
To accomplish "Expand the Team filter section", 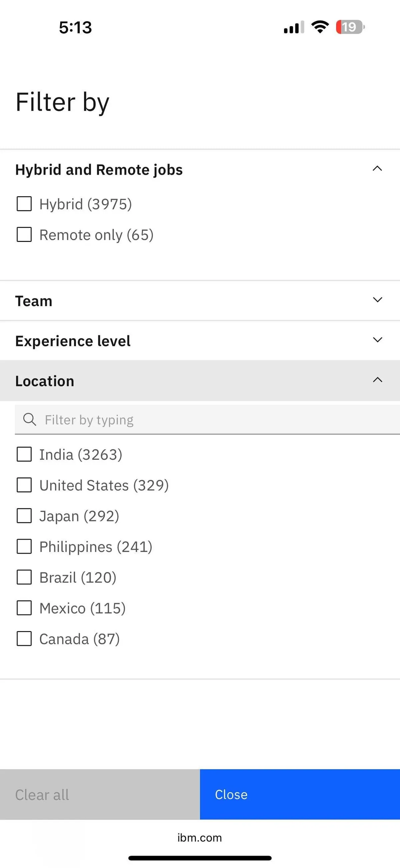I will [377, 300].
